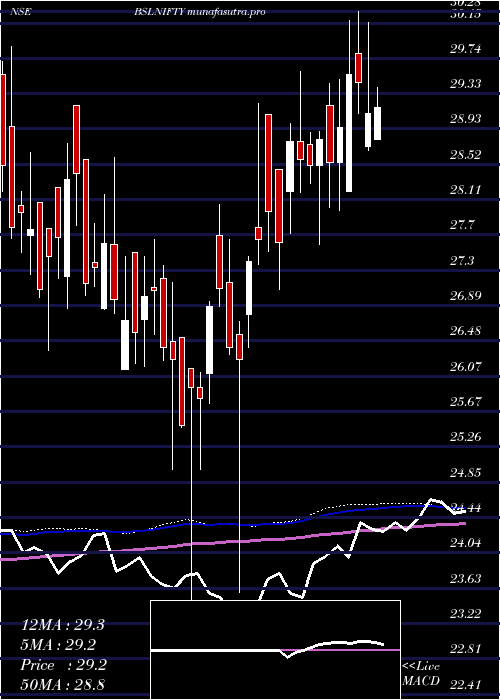
Task: Click the 22.41 price axis label
Action: click(x=466, y=683)
